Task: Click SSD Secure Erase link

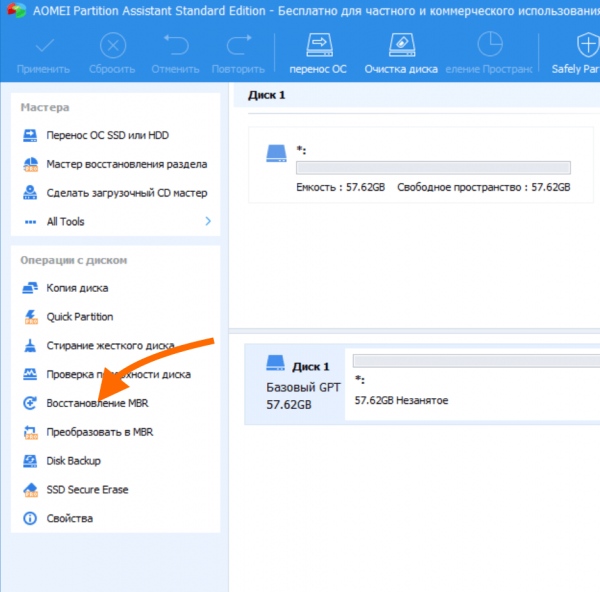Action: (x=87, y=490)
